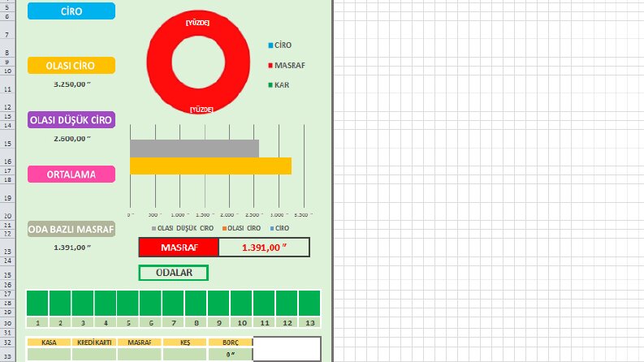Click the green room block above number 7
Screen dimensions: 644x362
[x=173, y=303]
